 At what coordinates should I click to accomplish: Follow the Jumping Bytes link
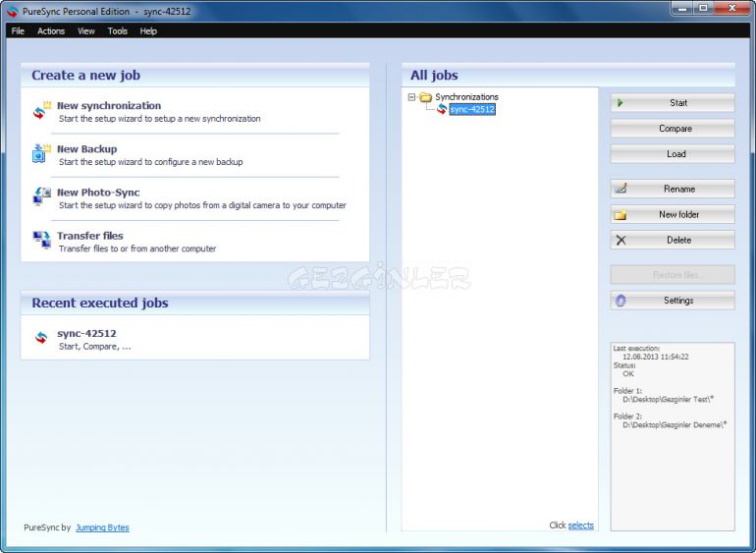(102, 527)
